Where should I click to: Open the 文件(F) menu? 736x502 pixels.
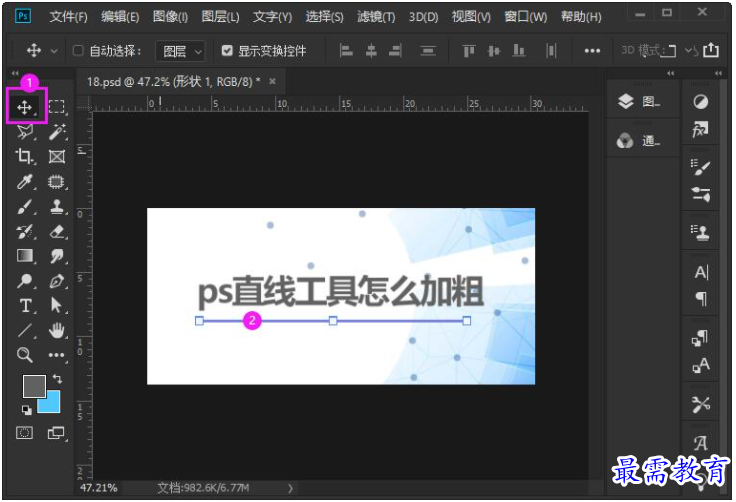(69, 17)
